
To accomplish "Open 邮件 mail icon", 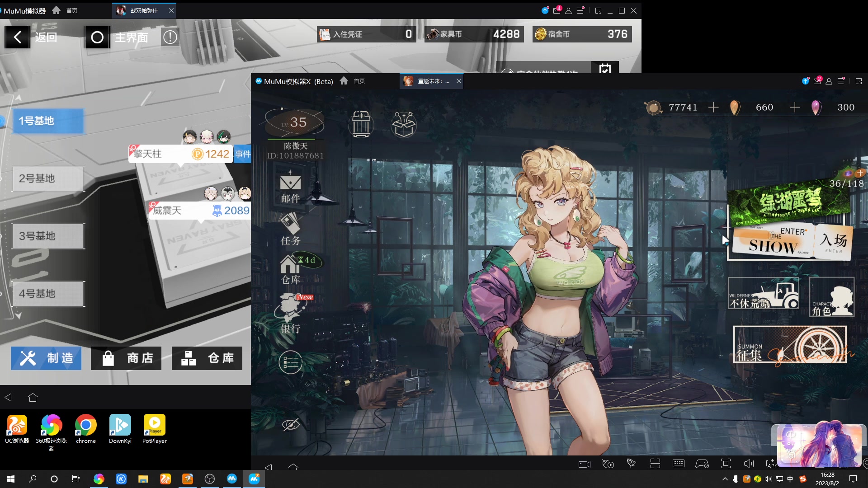I will (x=290, y=187).
